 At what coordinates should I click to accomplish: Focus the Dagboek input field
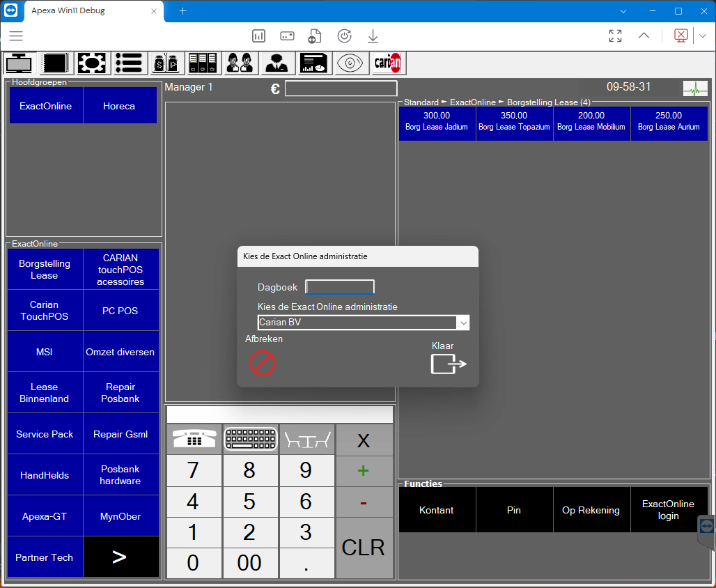340,287
